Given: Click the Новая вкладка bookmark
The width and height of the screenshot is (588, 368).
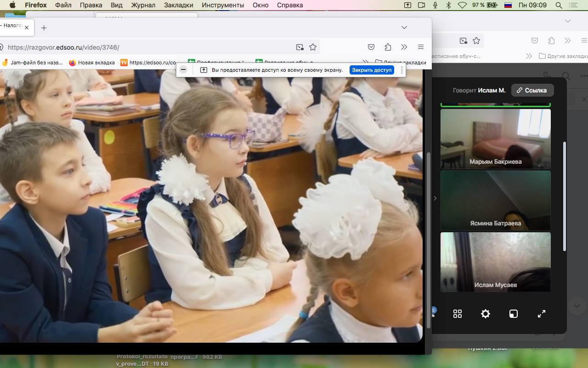Looking at the screenshot, I should click(x=92, y=63).
